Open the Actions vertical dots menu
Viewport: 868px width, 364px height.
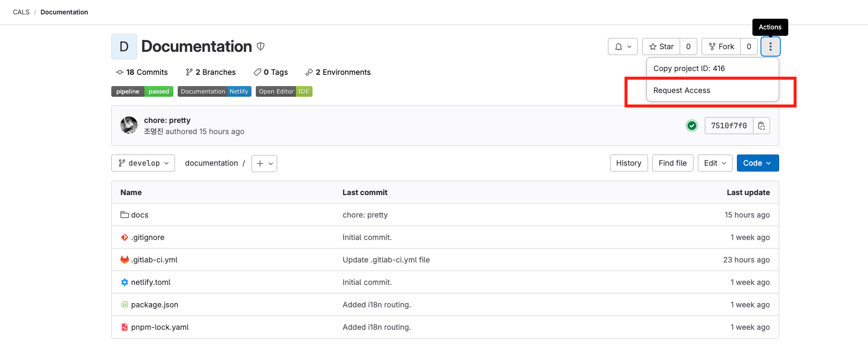[x=770, y=47]
